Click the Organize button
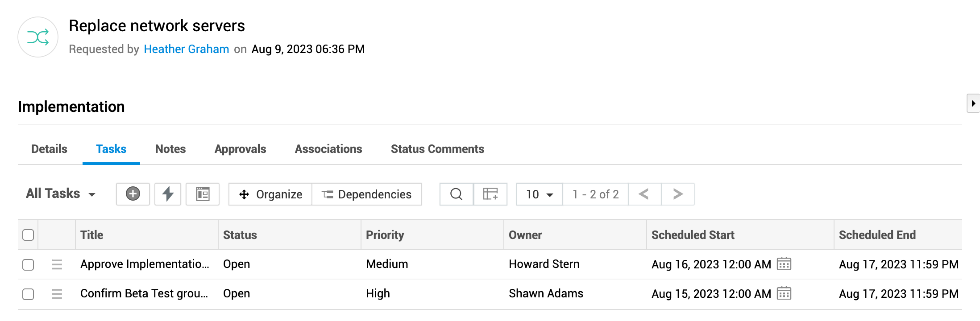 pos(270,194)
